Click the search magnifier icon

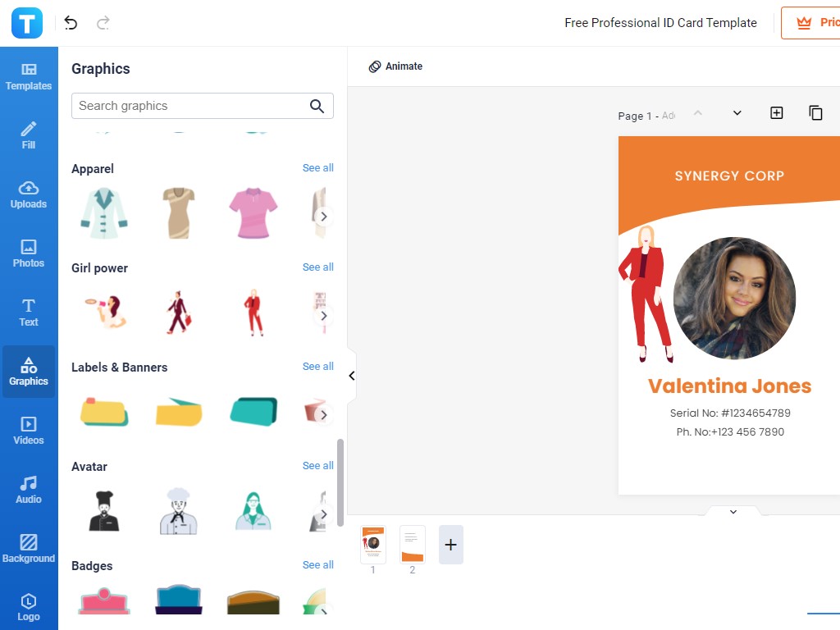(x=317, y=106)
